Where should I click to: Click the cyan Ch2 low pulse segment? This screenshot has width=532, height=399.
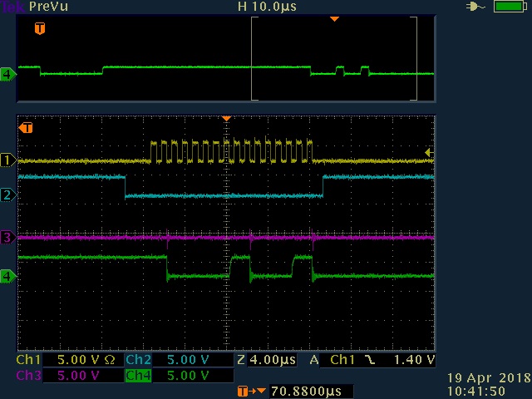[x=224, y=196]
